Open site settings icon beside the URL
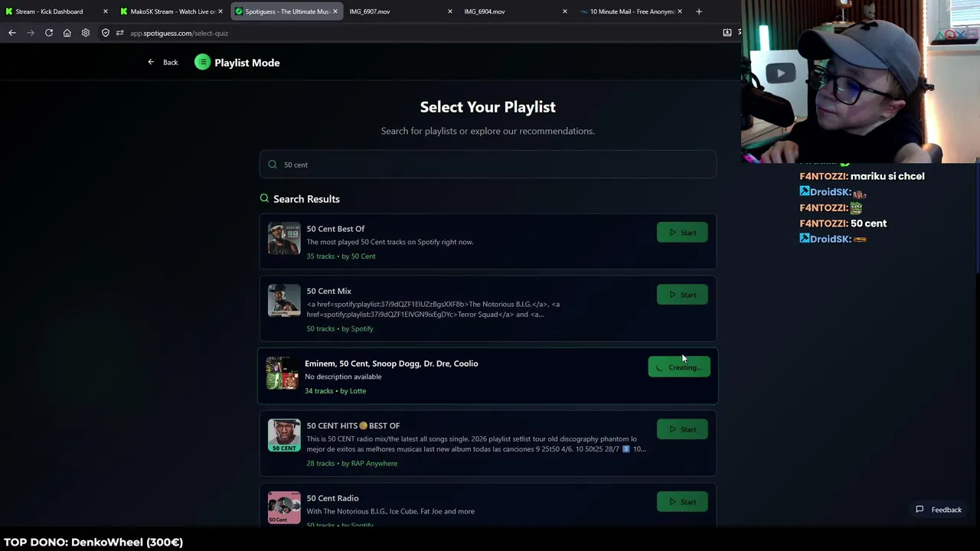This screenshot has height=551, width=980. coord(119,33)
